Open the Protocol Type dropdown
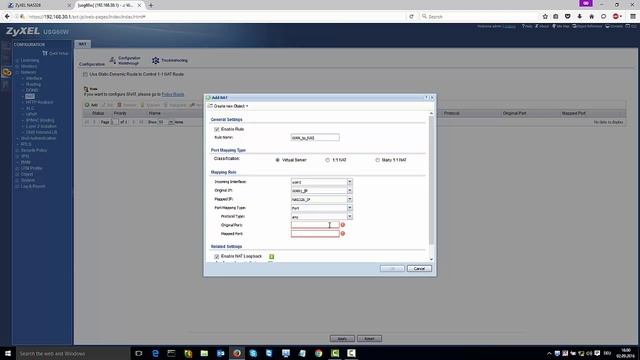This screenshot has height=360, width=640. [x=349, y=216]
